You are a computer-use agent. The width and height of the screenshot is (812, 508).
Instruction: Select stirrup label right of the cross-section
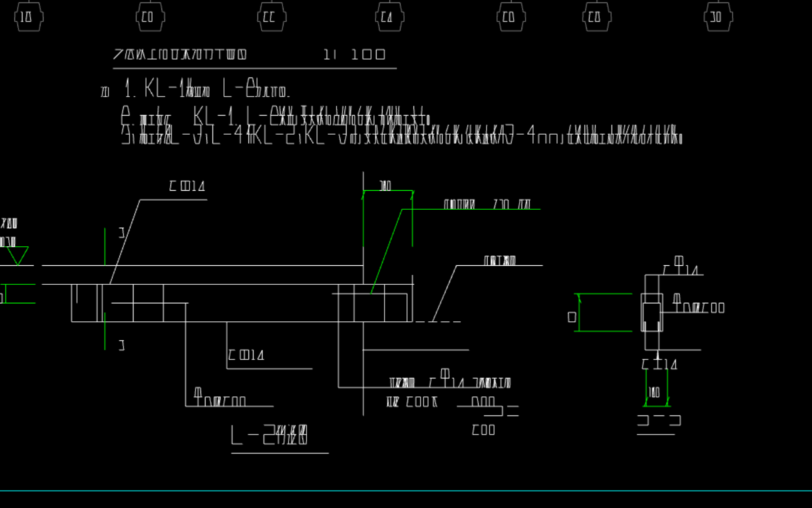(699, 304)
